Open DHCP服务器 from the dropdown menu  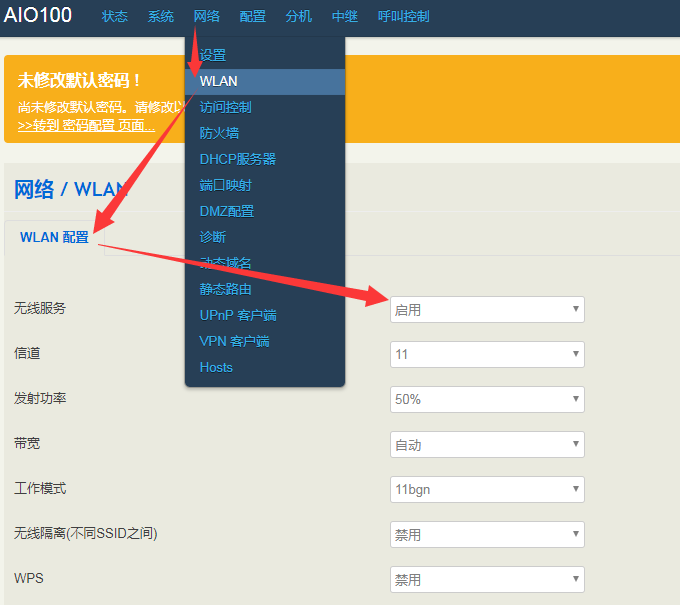pyautogui.click(x=265, y=160)
